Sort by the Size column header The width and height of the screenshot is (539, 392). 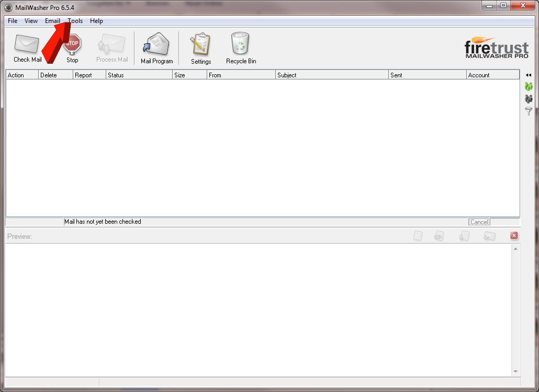coord(189,75)
